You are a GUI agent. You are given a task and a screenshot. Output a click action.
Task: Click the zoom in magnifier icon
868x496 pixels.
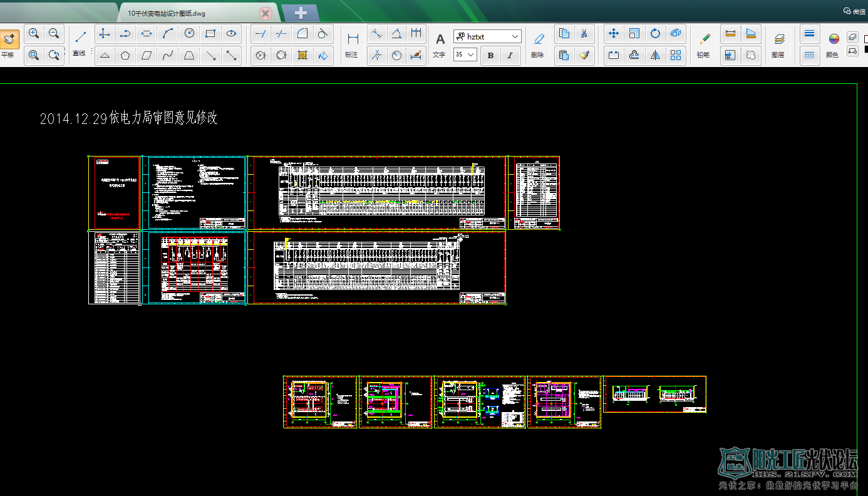[x=34, y=34]
